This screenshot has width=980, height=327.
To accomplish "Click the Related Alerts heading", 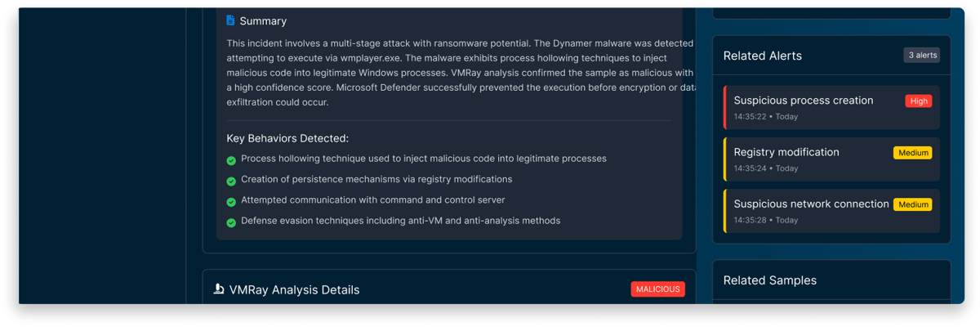I will tap(763, 56).
